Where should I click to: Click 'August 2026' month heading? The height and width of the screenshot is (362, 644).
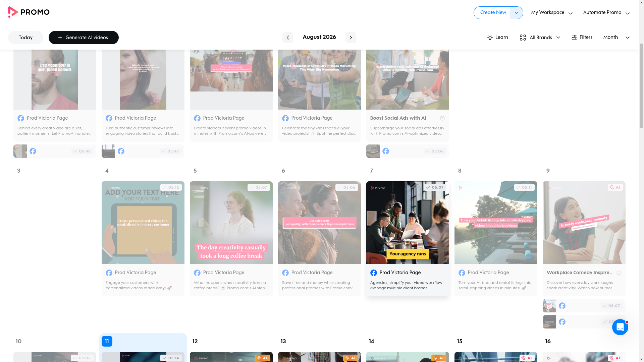click(319, 37)
